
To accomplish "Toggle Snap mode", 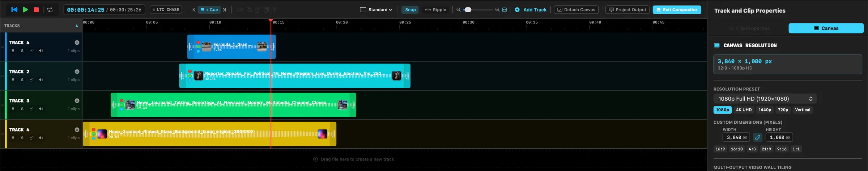I will pyautogui.click(x=410, y=10).
